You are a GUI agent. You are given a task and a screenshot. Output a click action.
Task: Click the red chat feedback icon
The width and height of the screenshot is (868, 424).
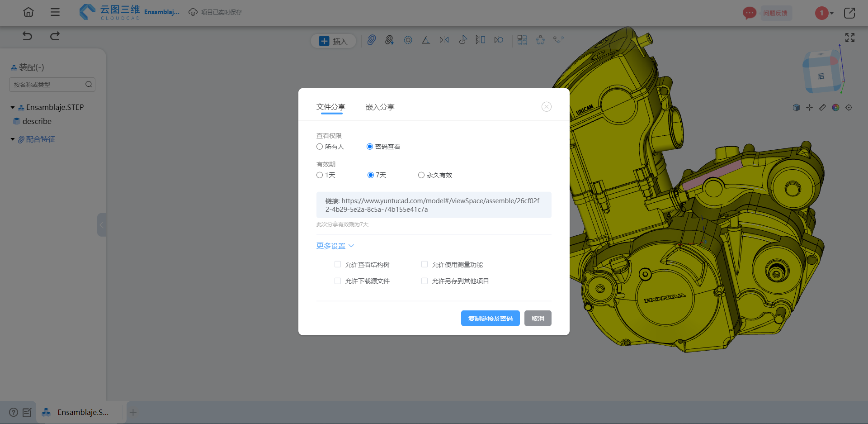pos(749,13)
